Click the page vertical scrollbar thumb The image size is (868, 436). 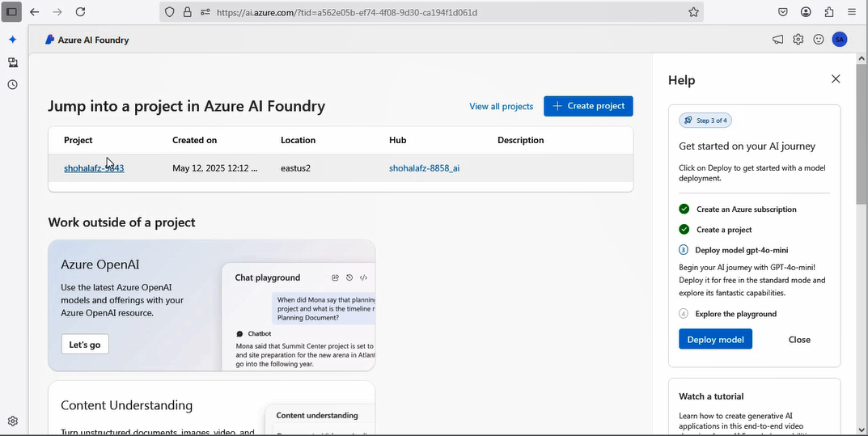tap(862, 133)
